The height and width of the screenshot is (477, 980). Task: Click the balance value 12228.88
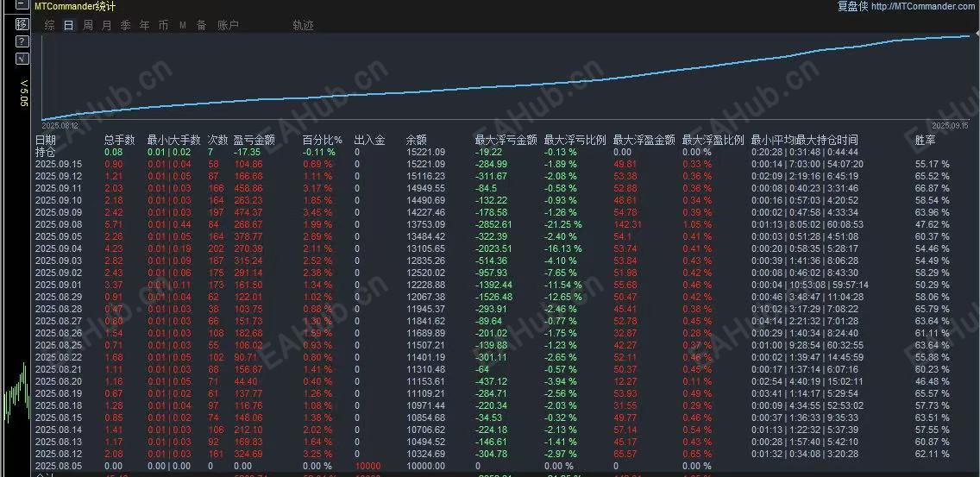coord(425,285)
